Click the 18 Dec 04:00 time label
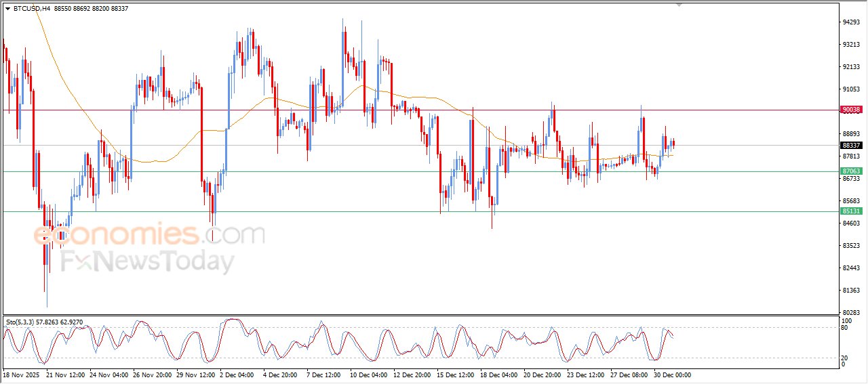Image resolution: width=868 pixels, height=384 pixels. tap(500, 375)
